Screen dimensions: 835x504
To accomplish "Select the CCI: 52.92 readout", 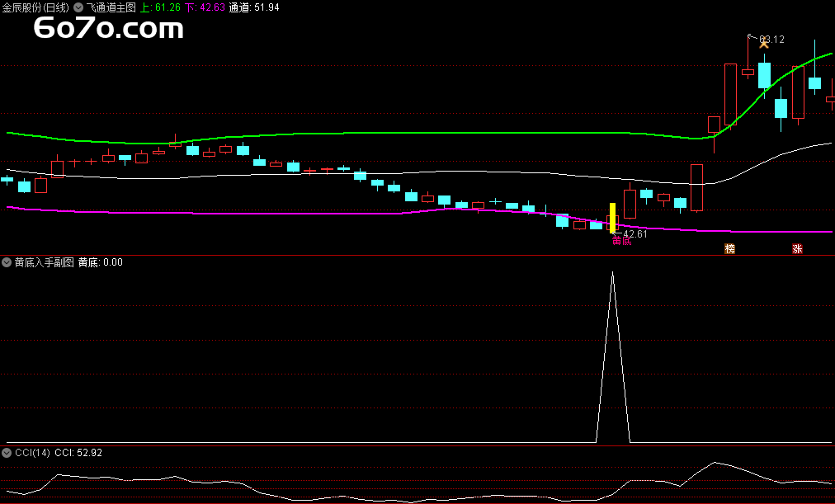I will (78, 452).
